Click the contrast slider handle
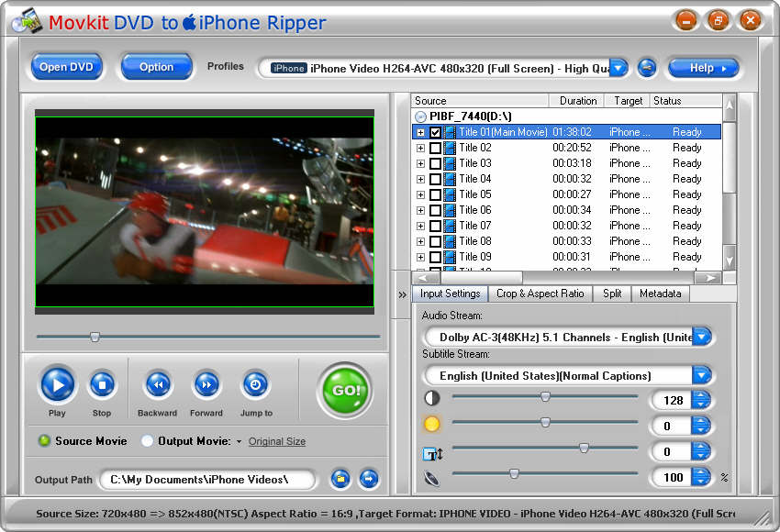Screen dimensions: 780x532 pyautogui.click(x=545, y=397)
